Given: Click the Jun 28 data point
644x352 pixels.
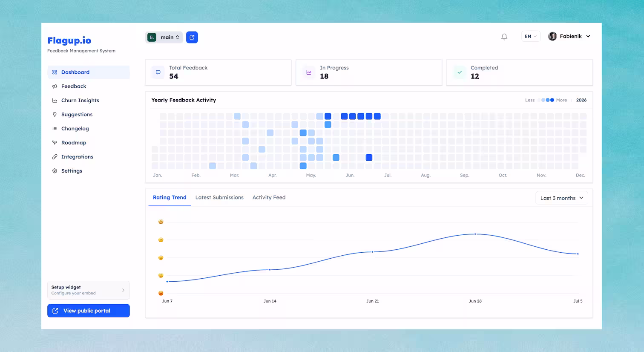Looking at the screenshot, I should (x=475, y=234).
